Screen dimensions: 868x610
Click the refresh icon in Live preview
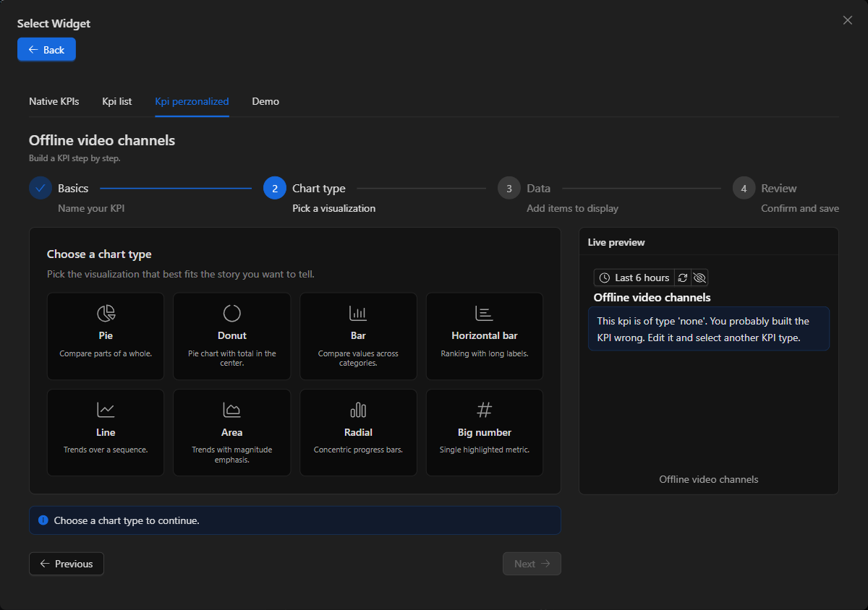coord(682,278)
